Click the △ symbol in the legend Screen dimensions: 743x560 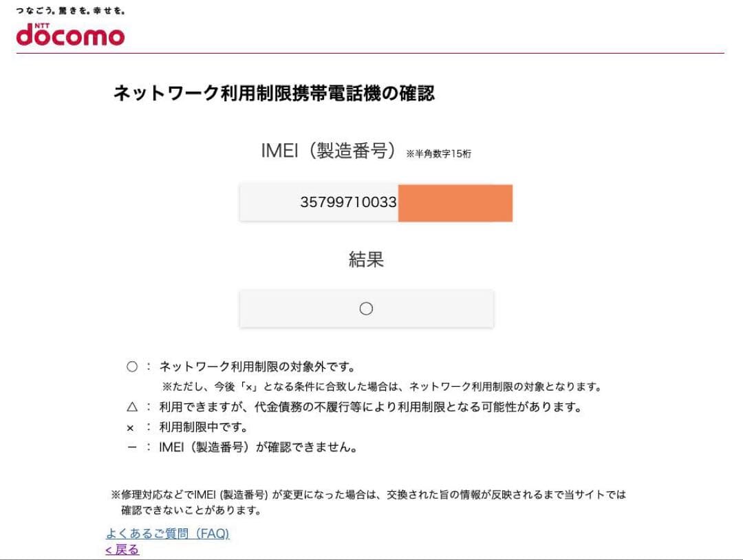[129, 406]
